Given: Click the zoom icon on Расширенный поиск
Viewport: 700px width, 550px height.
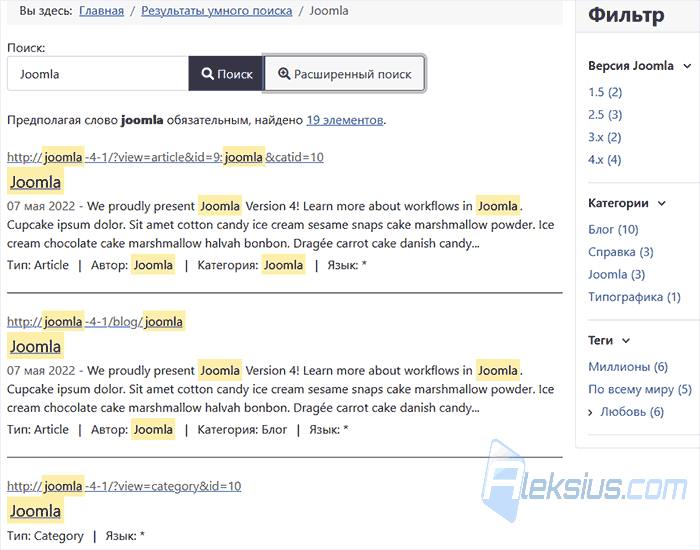Looking at the screenshot, I should 284,74.
